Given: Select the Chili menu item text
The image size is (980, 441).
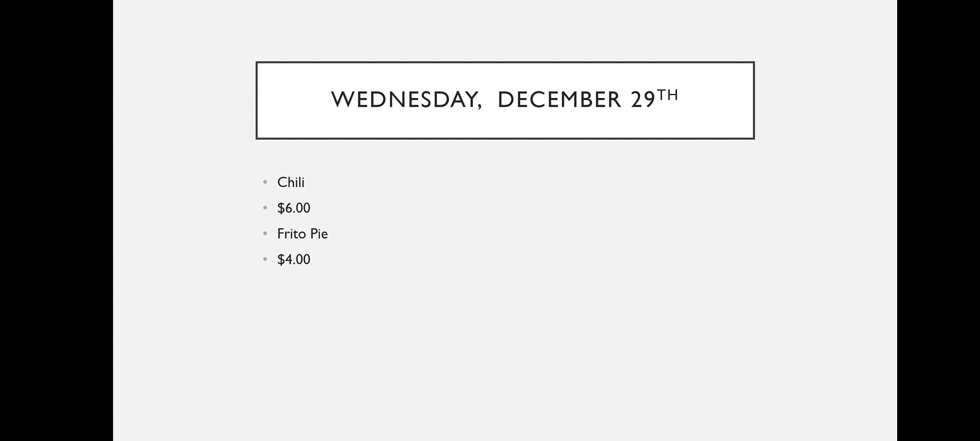Looking at the screenshot, I should 290,182.
